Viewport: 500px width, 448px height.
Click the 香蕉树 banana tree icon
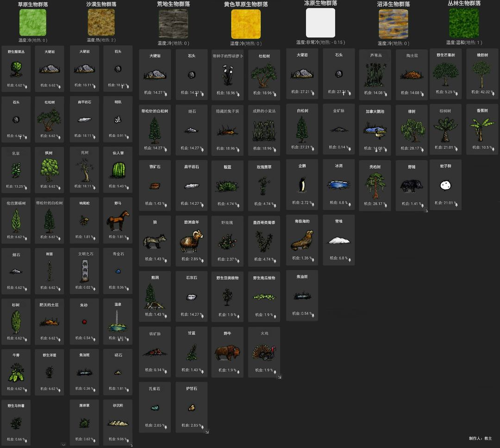click(x=482, y=130)
